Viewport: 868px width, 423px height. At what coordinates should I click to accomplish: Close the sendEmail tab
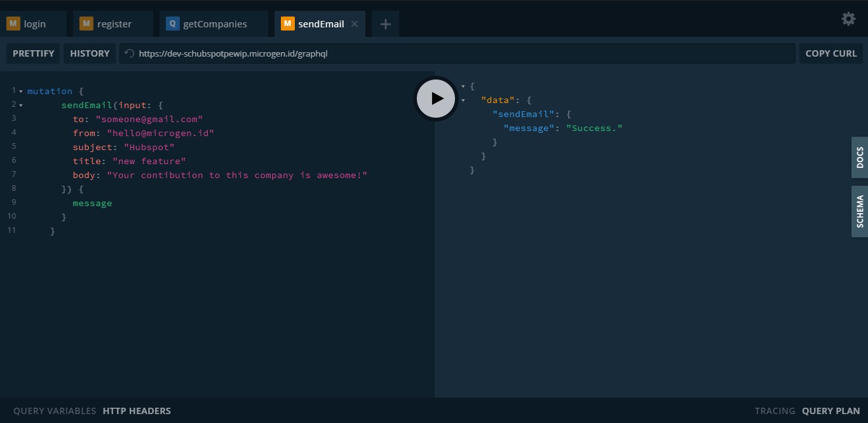click(354, 24)
